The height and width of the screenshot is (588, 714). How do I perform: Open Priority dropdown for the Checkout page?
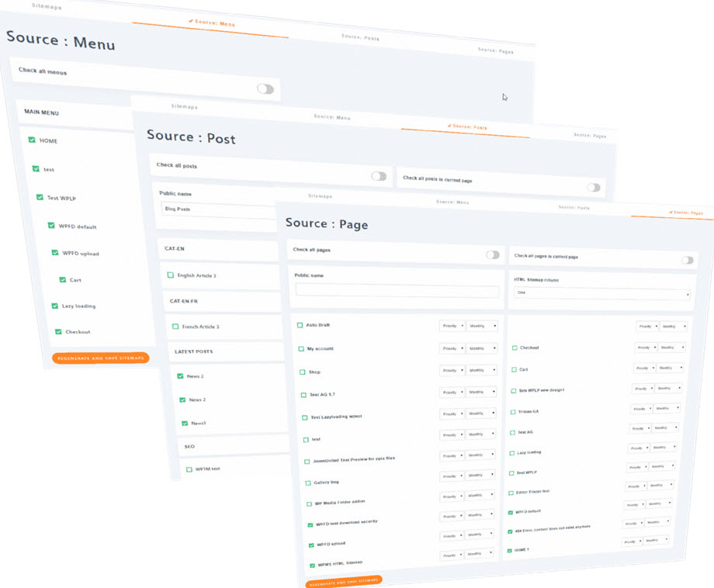tap(644, 348)
